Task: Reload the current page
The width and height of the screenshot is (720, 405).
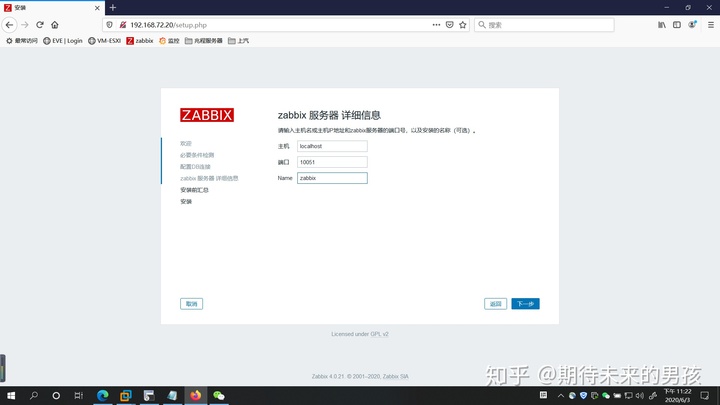Action: click(x=40, y=25)
